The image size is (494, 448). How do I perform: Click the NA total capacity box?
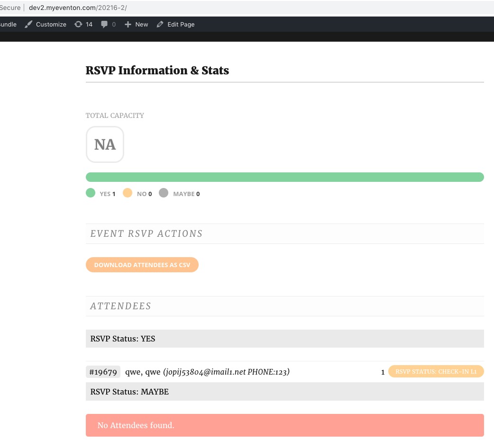(105, 144)
